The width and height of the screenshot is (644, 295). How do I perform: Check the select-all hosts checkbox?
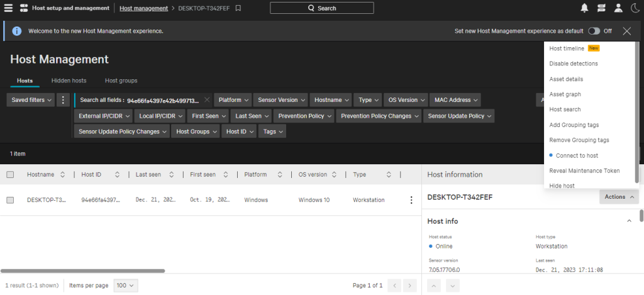pyautogui.click(x=10, y=175)
